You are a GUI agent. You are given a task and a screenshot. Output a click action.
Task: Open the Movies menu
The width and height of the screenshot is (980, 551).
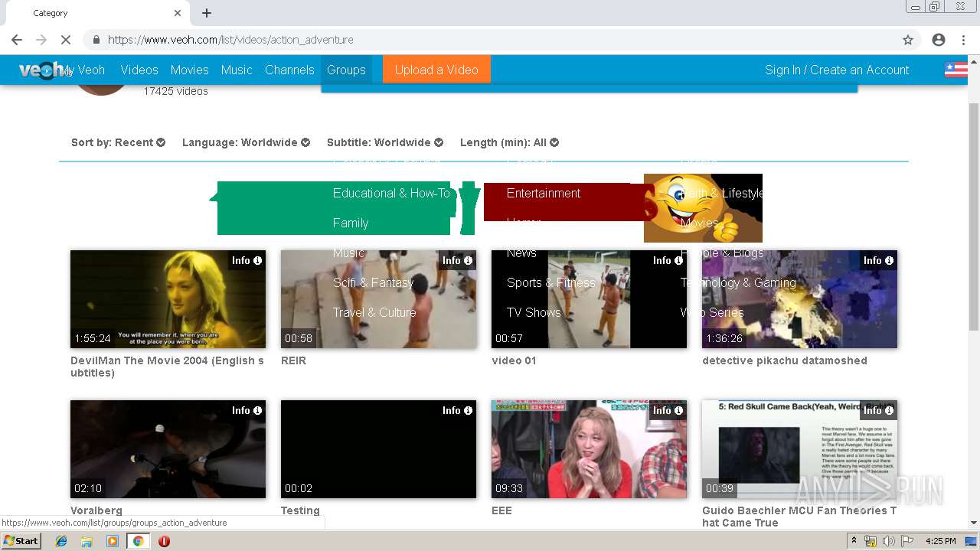[x=190, y=70]
